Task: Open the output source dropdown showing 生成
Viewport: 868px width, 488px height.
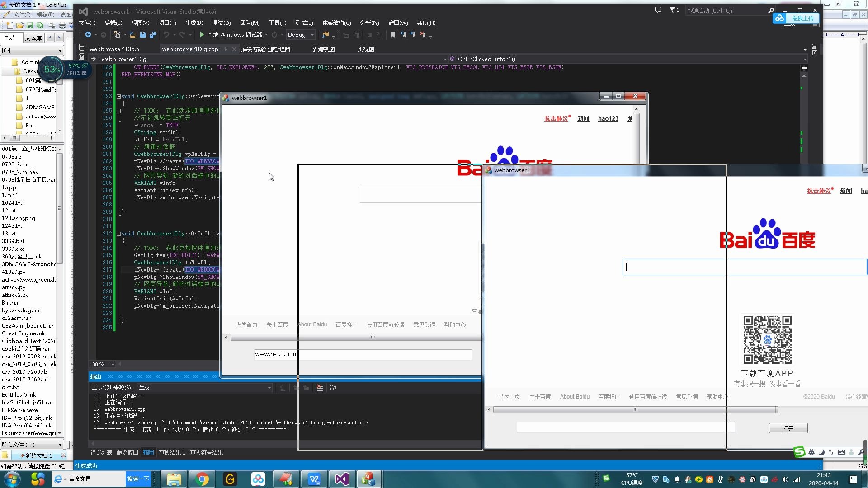Action: [204, 388]
